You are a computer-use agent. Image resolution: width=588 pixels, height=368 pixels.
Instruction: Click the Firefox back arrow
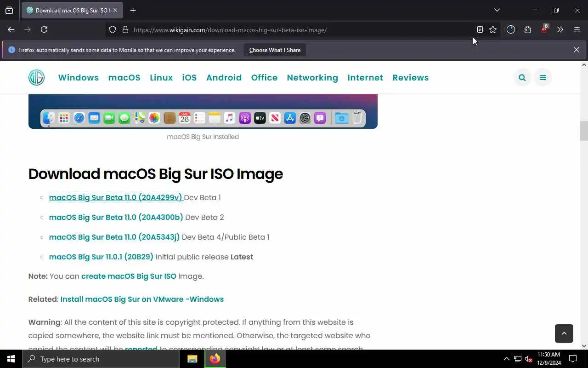coord(11,29)
